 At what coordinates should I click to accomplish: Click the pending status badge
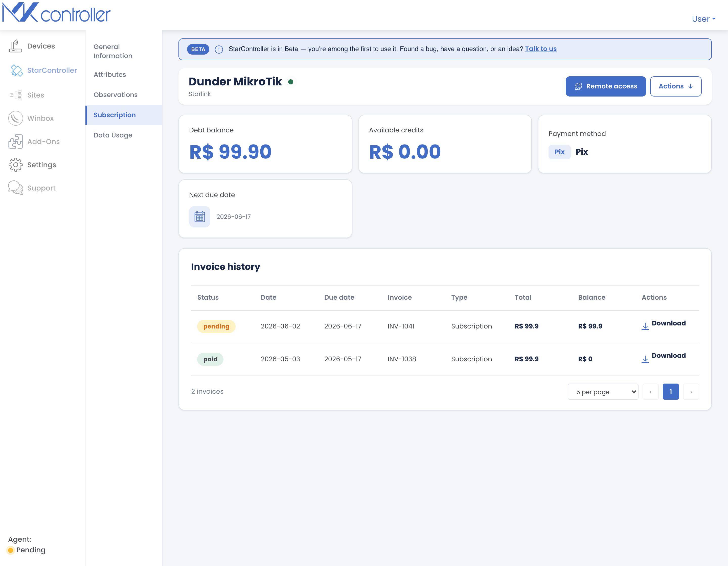coord(216,326)
